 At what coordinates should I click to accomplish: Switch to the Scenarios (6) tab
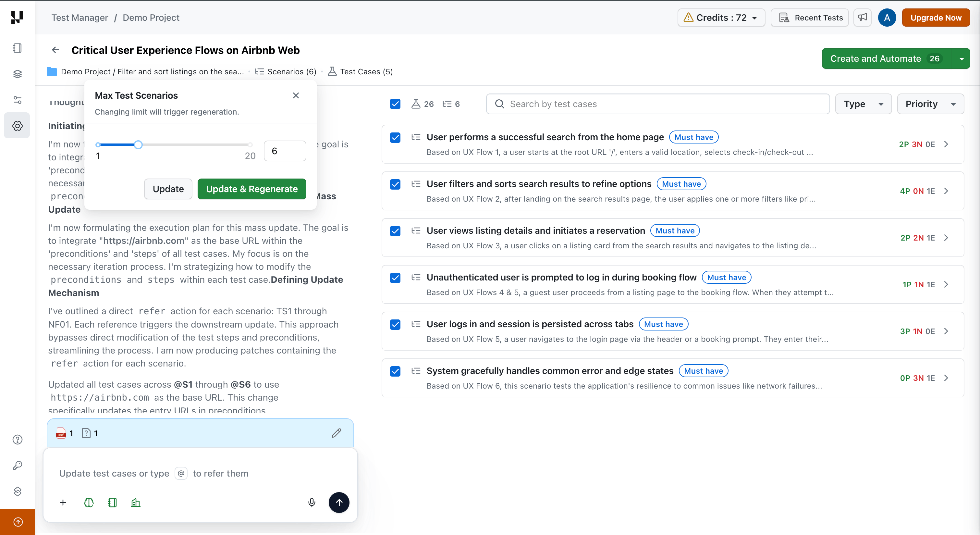pos(286,71)
